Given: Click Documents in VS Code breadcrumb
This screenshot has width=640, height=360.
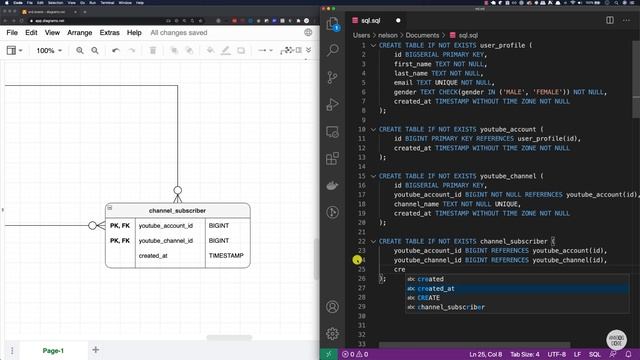Looking at the screenshot, I should 422,36.
